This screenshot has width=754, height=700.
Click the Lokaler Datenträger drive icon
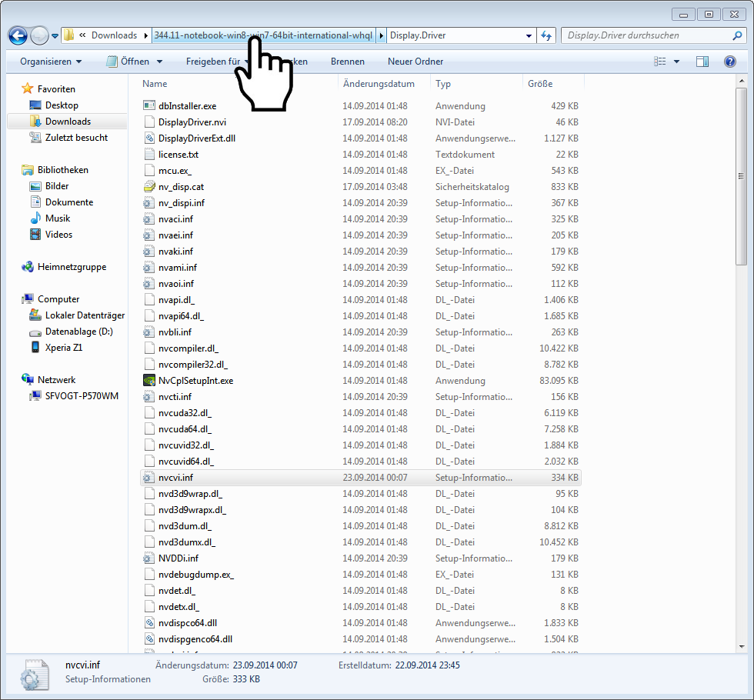pyautogui.click(x=35, y=315)
